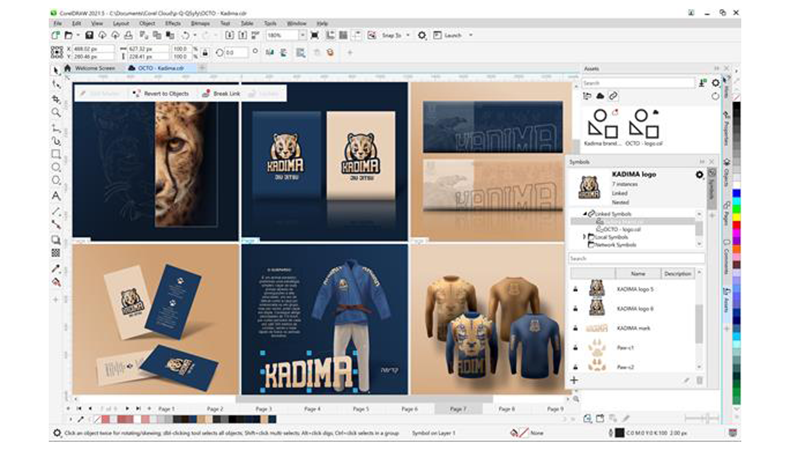The height and width of the screenshot is (450, 790).
Task: Create a new document
Action: pos(55,35)
